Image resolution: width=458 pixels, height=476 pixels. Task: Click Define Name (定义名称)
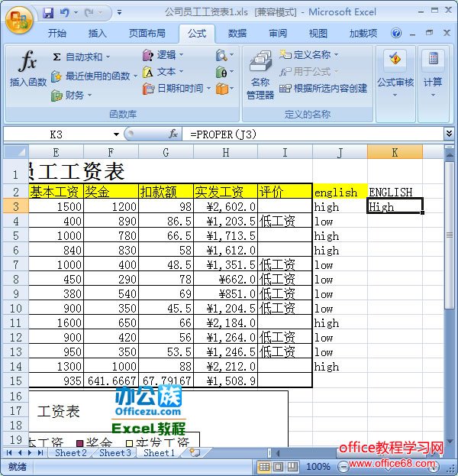click(x=308, y=55)
